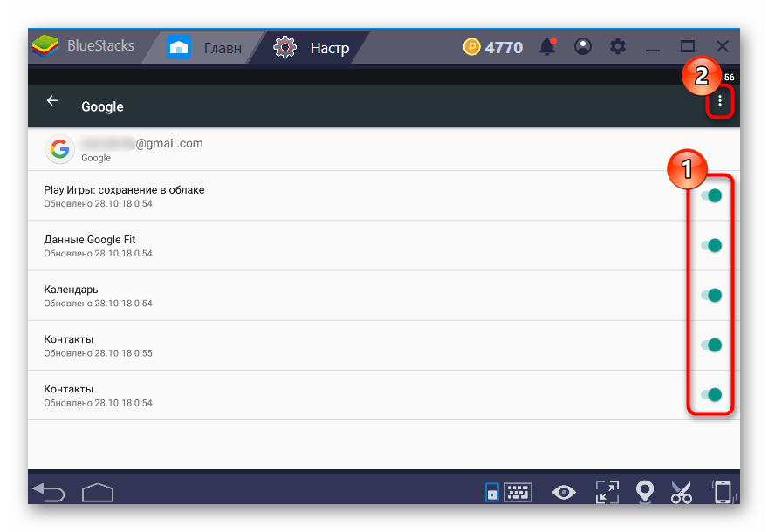Select Play Игры: сохранение в облаке text
This screenshot has height=532, width=768.
(x=124, y=190)
